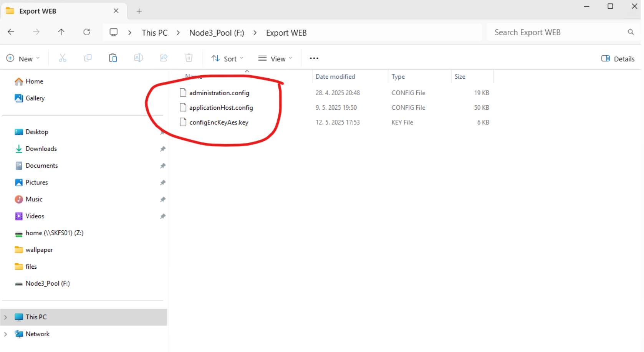Viewport: 644px width, 352px height.
Task: Expand the Network tree node
Action: click(x=6, y=334)
